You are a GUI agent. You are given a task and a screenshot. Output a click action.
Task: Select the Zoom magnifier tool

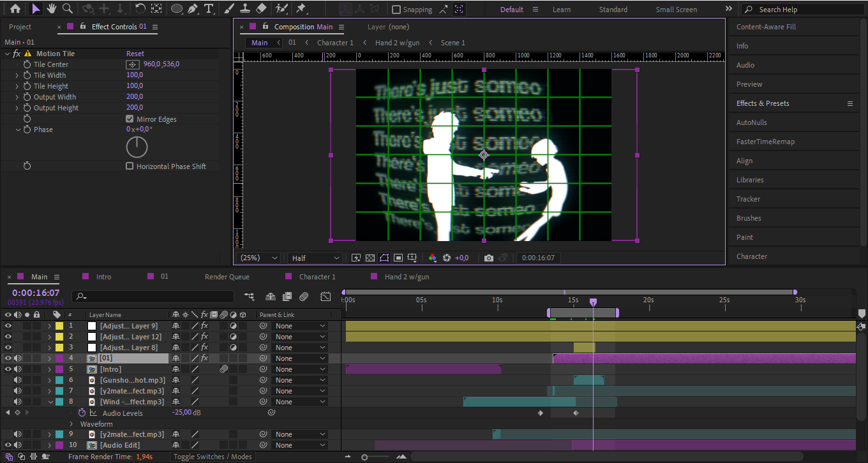[67, 9]
